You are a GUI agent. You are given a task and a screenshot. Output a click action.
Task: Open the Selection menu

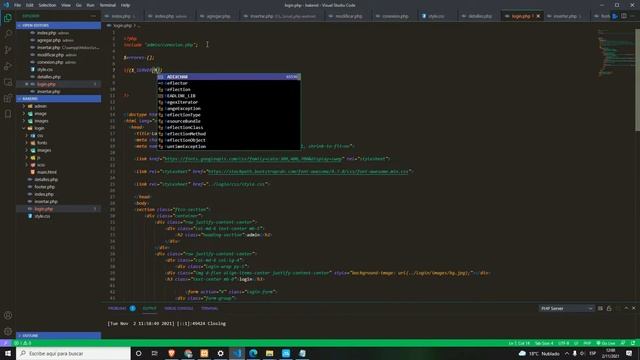tap(47, 5)
